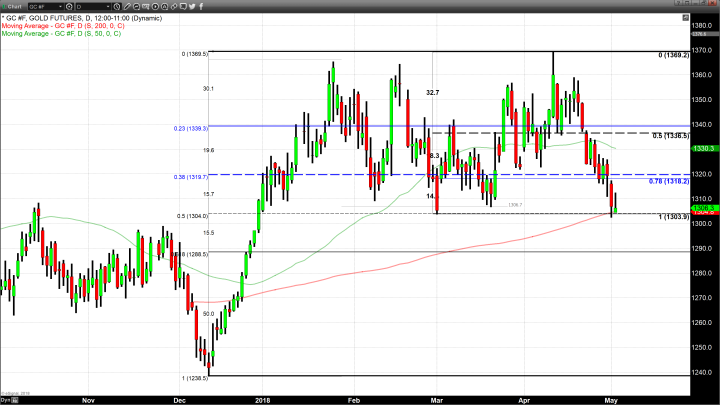
Task: Open the speech bubble chat icon
Action: (x=183, y=7)
